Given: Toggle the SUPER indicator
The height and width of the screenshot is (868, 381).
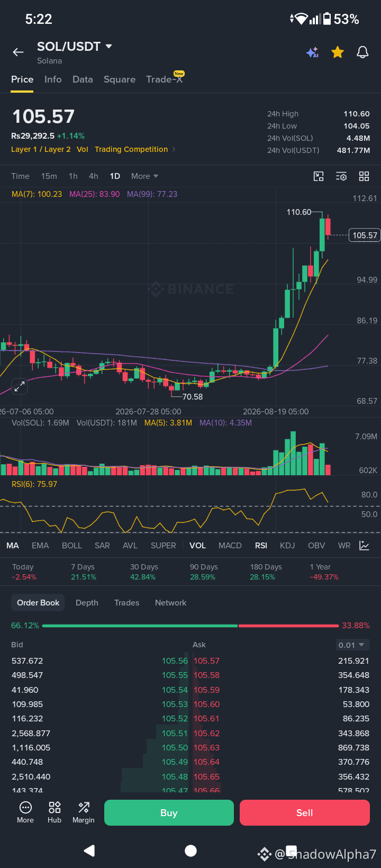Looking at the screenshot, I should 164,546.
